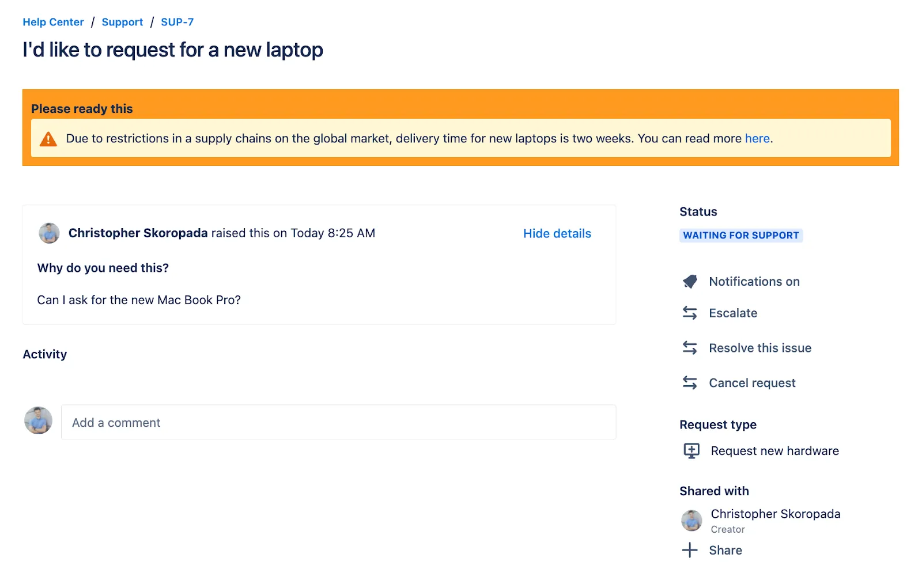Image resolution: width=922 pixels, height=588 pixels.
Task: Navigate to the Support breadcrumb
Action: pos(122,22)
